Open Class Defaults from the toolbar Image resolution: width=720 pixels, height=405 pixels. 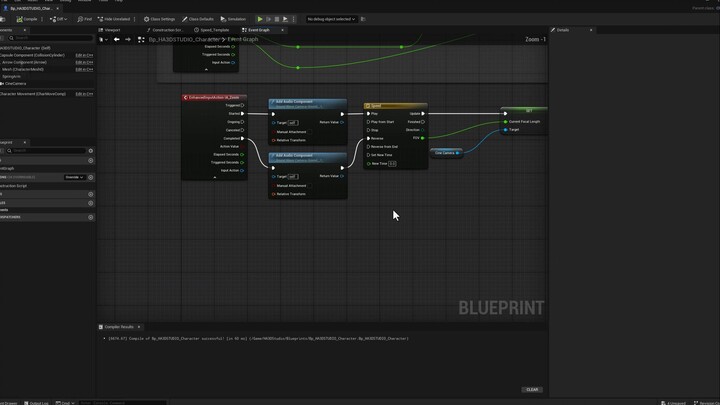(198, 19)
